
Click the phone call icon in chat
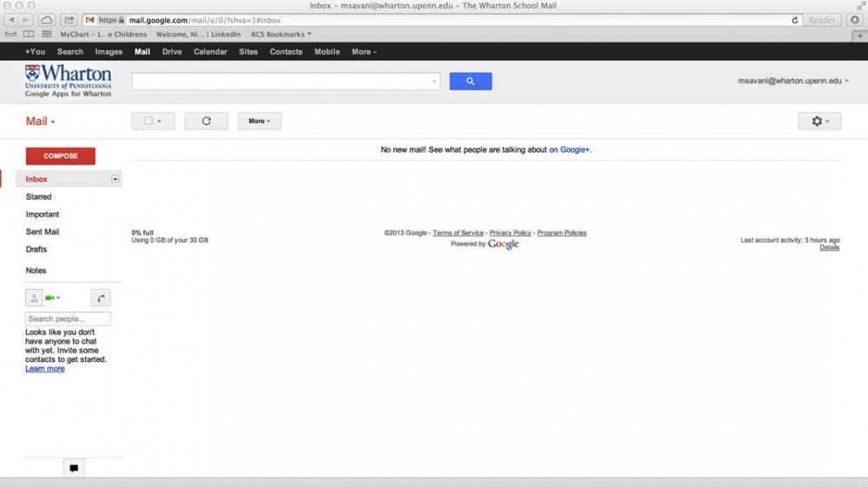pyautogui.click(x=101, y=299)
